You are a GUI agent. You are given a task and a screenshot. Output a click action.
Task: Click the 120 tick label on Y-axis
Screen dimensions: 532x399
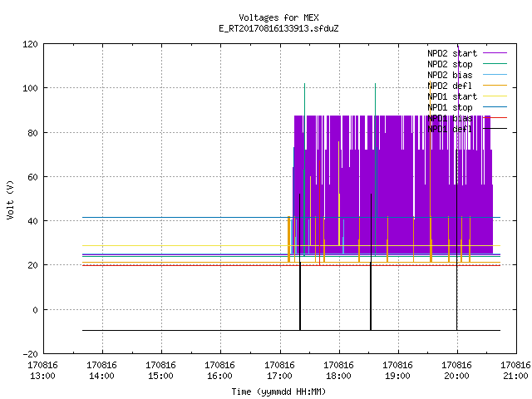point(30,44)
